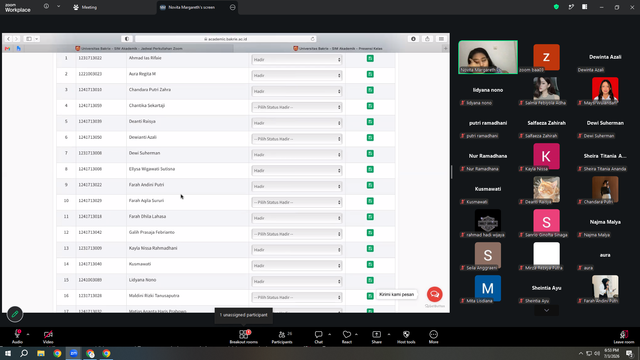Click the shared browser's share icon
This screenshot has width=640, height=360.
click(427, 39)
